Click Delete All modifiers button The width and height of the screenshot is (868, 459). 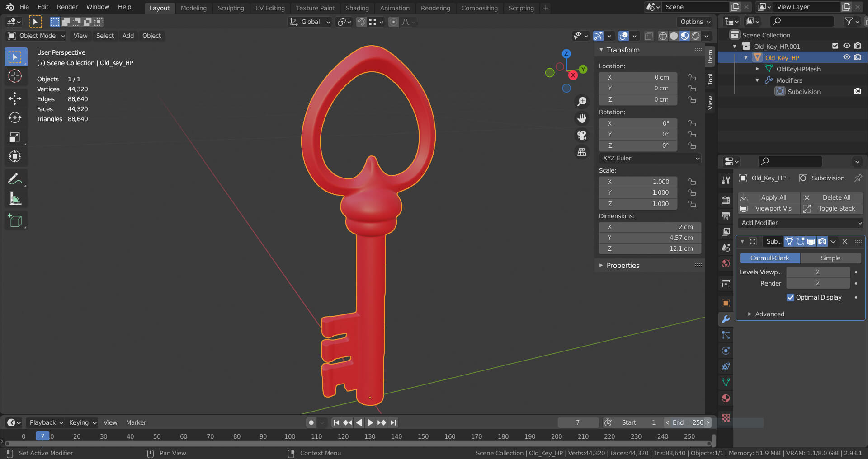pos(832,197)
